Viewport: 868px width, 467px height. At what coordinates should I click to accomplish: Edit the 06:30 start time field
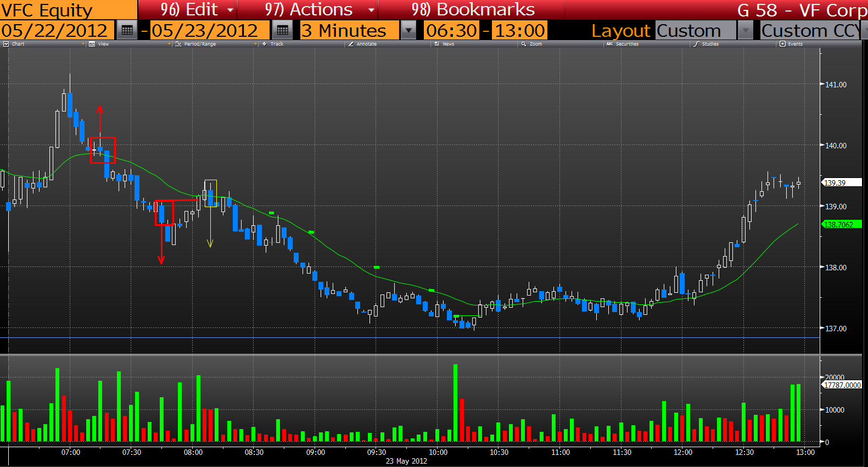452,30
